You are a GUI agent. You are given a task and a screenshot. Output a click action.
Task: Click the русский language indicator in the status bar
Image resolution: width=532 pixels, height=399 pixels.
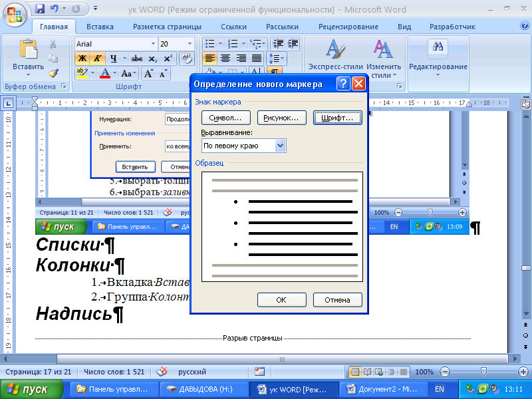[x=192, y=372]
